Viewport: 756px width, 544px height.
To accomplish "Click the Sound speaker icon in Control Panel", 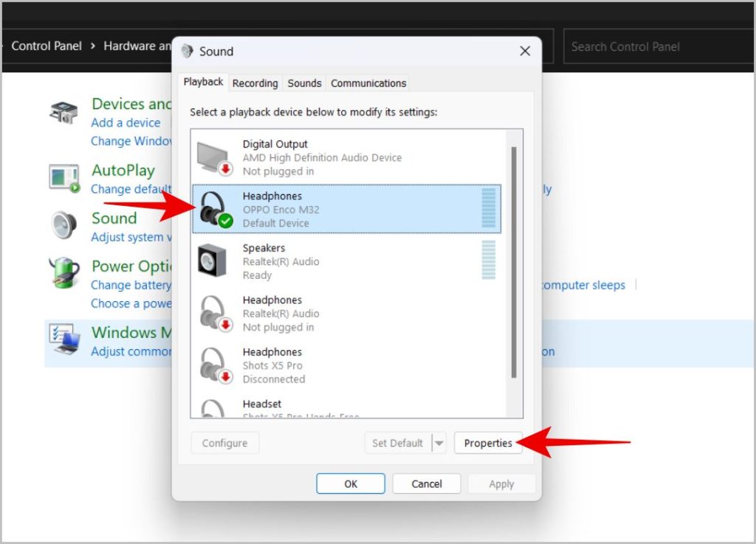I will coord(64,225).
